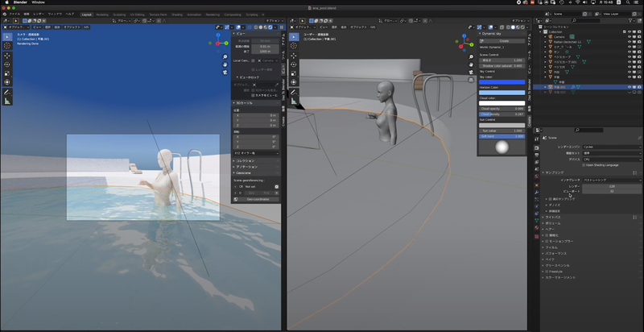The width and height of the screenshot is (644, 332).
Task: Adjust the Cloud density slider
Action: [x=502, y=114]
